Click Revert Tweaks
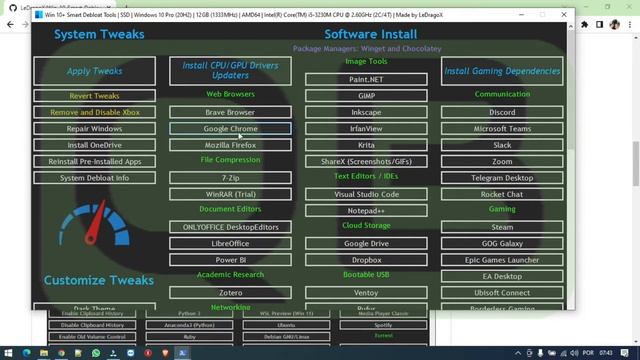The image size is (640, 360). 95,96
